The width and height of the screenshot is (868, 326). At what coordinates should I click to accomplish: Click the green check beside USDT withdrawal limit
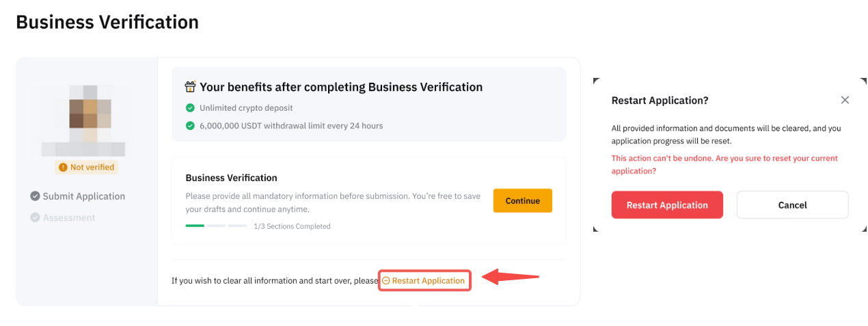[190, 126]
